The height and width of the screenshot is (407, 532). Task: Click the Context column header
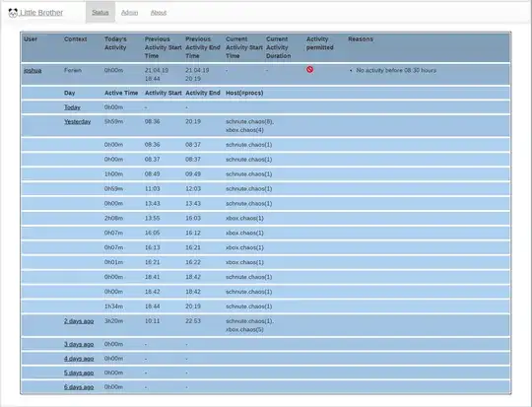tap(75, 39)
